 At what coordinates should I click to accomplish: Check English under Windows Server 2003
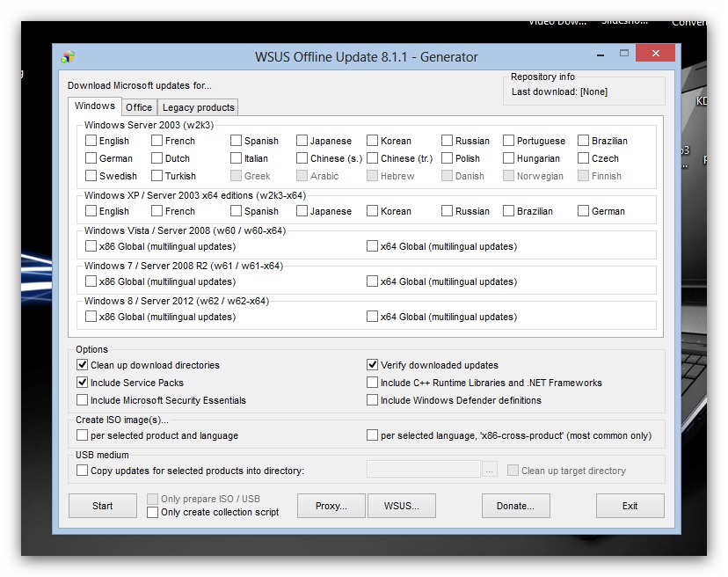pyautogui.click(x=91, y=141)
